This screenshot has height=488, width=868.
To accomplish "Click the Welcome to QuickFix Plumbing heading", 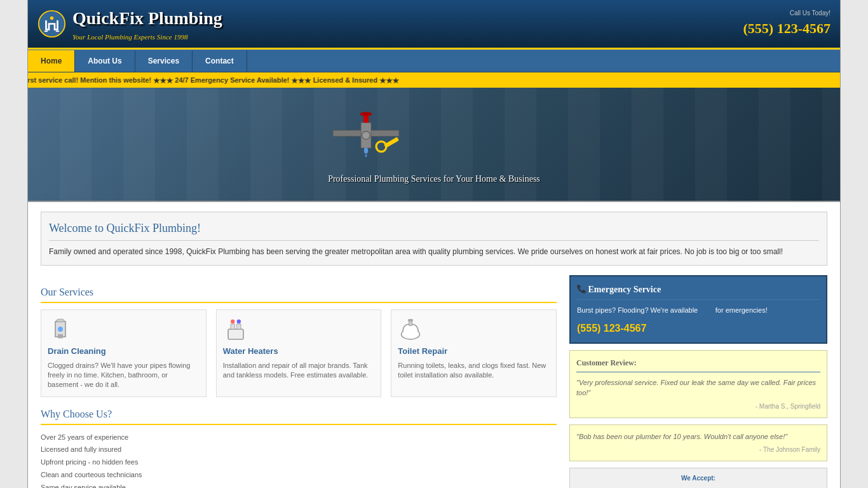I will click(x=125, y=228).
